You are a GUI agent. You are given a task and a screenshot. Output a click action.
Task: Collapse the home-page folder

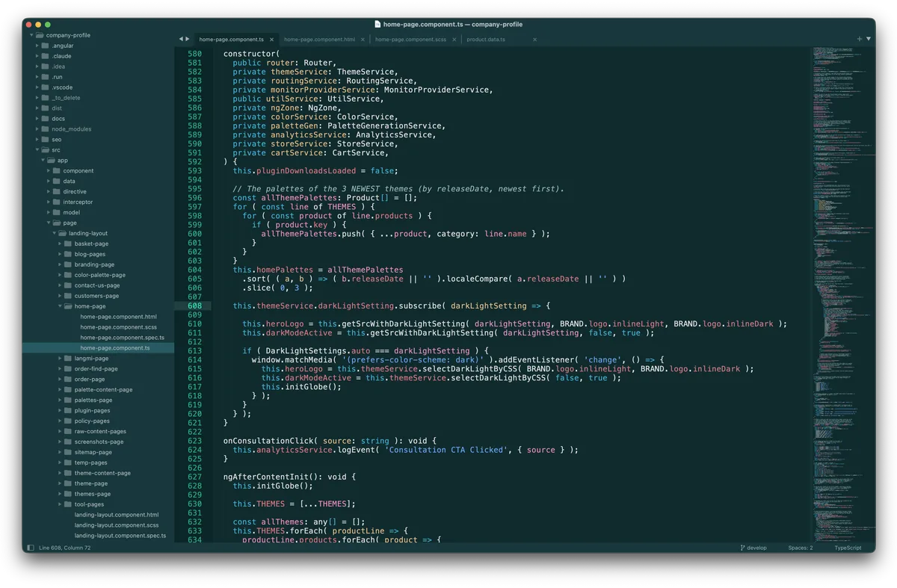coord(61,306)
